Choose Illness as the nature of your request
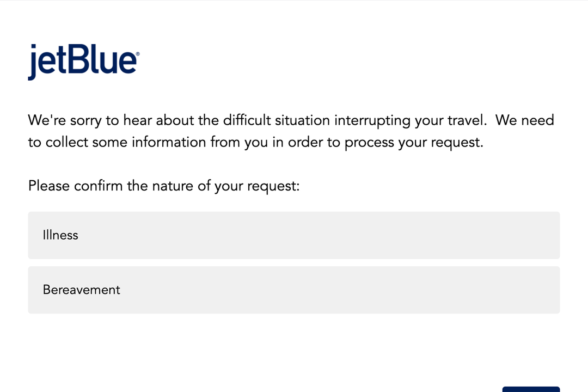The width and height of the screenshot is (588, 392). click(294, 235)
